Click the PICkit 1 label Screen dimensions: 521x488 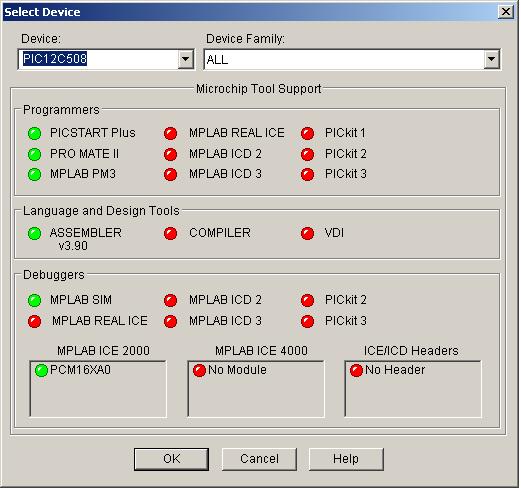pos(345,133)
